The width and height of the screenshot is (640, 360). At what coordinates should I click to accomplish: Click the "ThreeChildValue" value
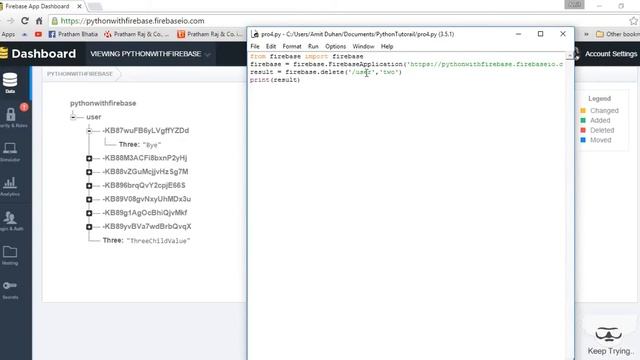point(158,241)
